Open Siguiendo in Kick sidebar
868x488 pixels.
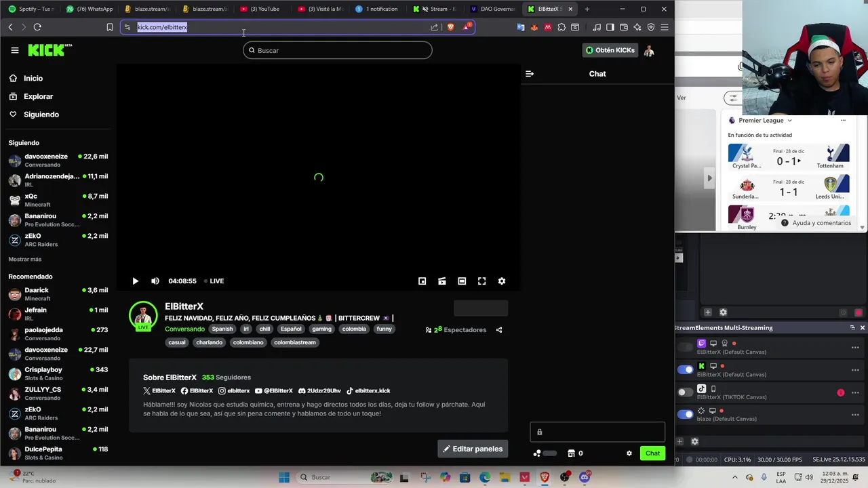click(x=34, y=115)
